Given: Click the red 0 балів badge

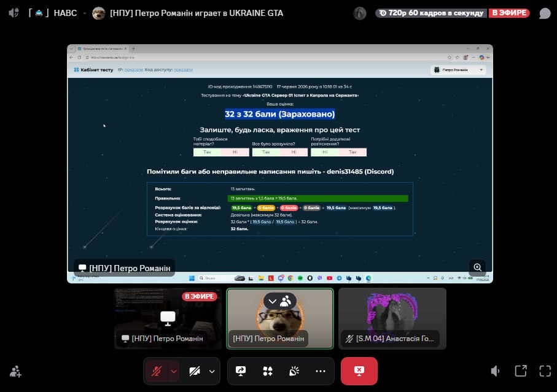Looking at the screenshot, I should click(x=289, y=208).
